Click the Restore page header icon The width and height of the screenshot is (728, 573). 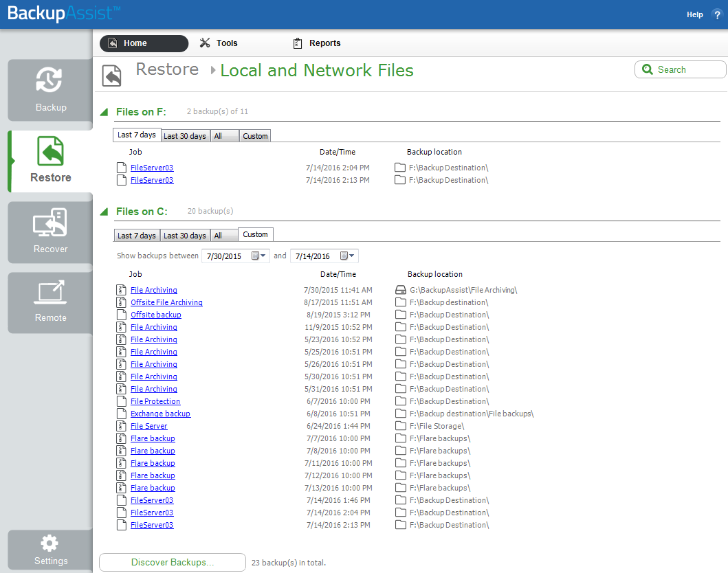click(111, 76)
